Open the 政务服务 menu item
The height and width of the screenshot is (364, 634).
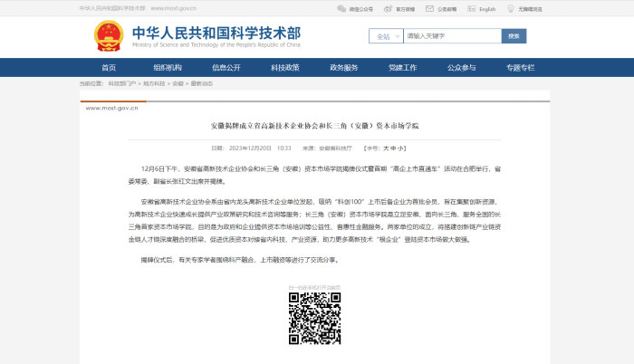click(343, 68)
